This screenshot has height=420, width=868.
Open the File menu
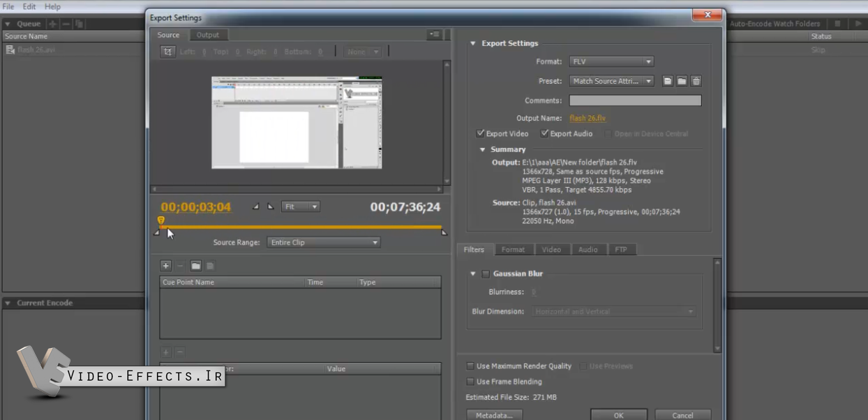coord(8,6)
